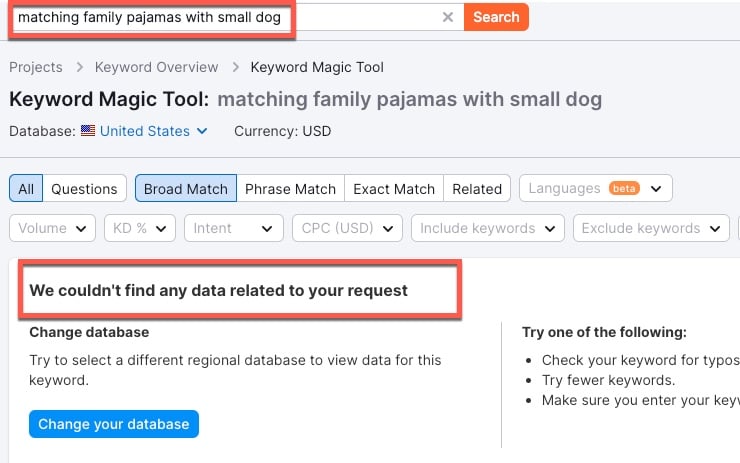This screenshot has height=463, width=740.
Task: Expand the Volume filter dropdown
Action: [x=52, y=228]
